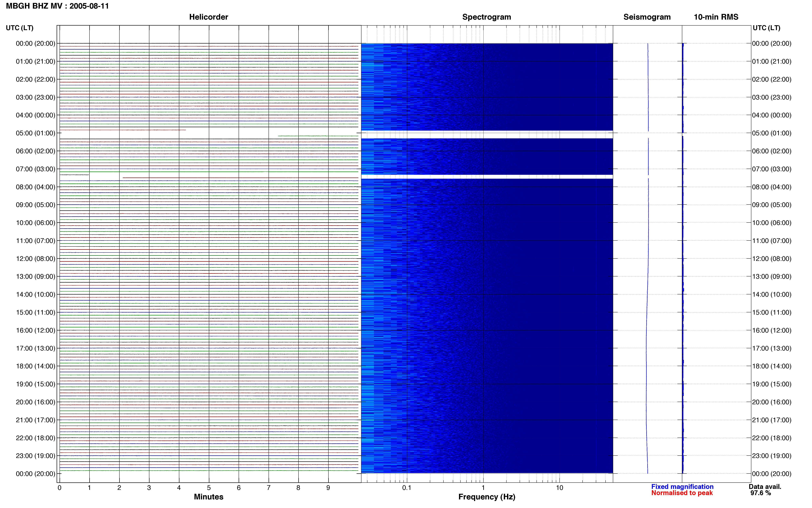Click the Minutes axis label

tap(209, 497)
